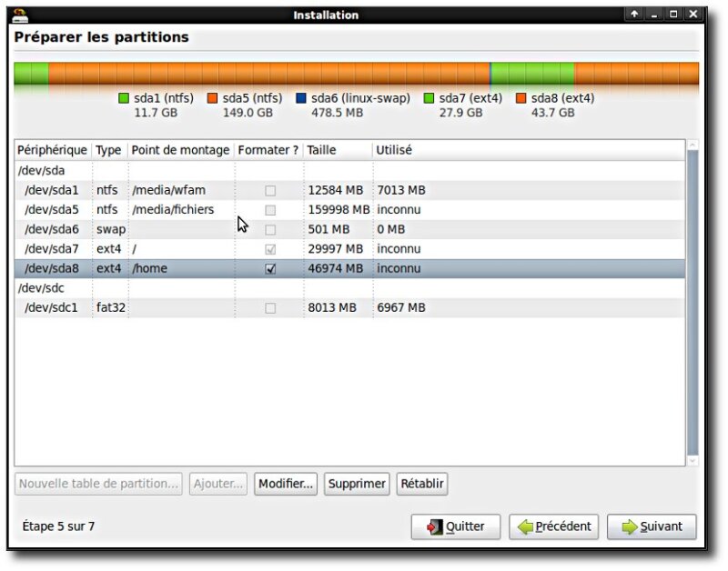The image size is (728, 571).
Task: Click the last orange sda8 segment in partition bar
Action: pyautogui.click(x=636, y=74)
